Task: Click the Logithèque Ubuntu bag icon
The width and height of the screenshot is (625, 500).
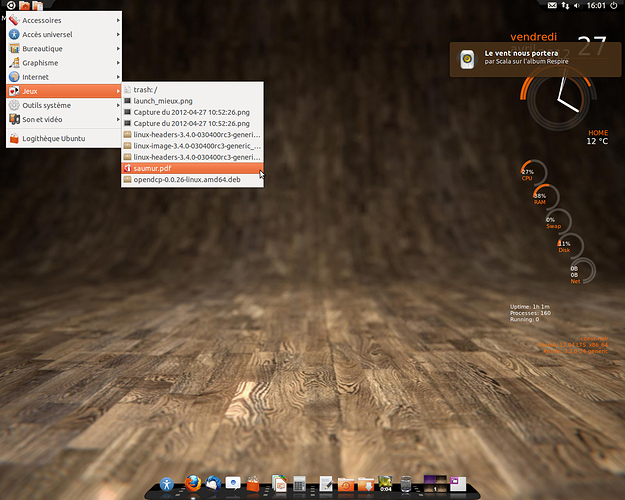Action: coord(14,138)
